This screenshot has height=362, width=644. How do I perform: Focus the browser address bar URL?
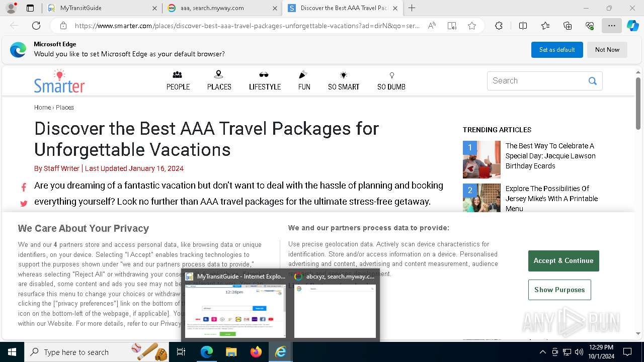(x=247, y=26)
